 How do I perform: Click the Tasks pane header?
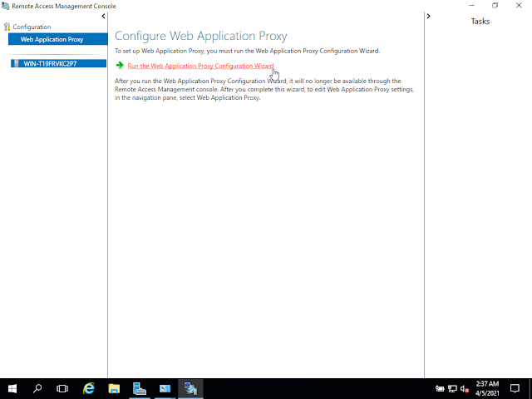point(480,21)
